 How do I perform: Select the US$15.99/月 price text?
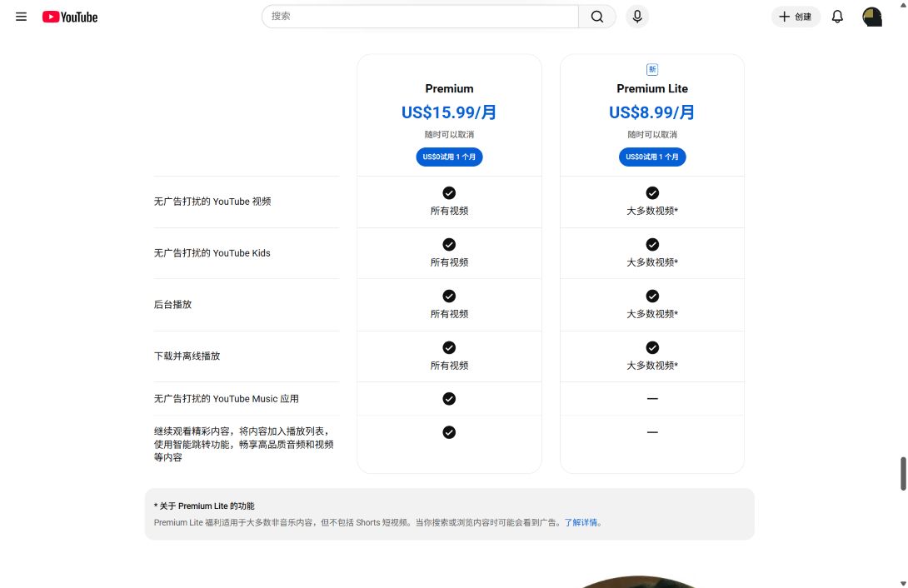(x=449, y=112)
